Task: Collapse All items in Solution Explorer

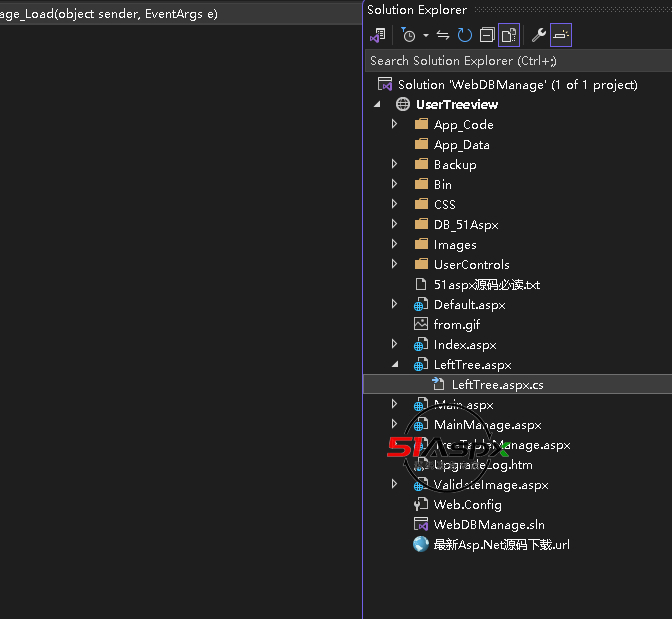Action: click(487, 35)
